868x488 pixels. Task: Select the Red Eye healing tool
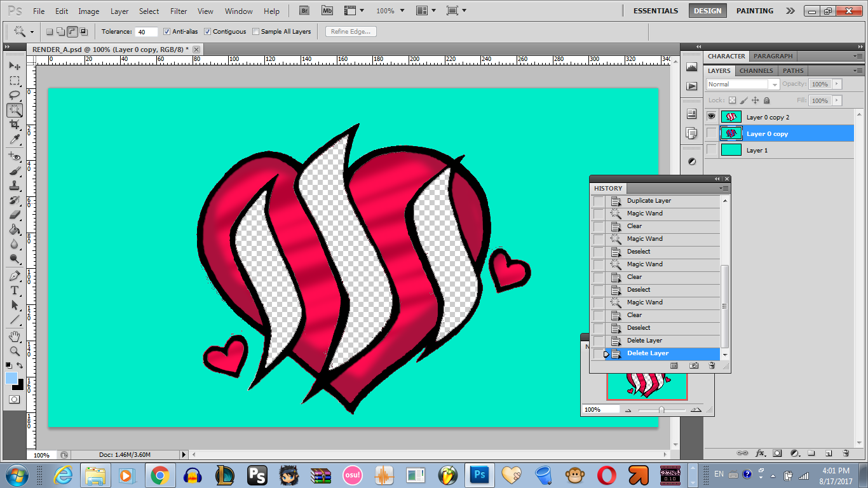tap(15, 156)
